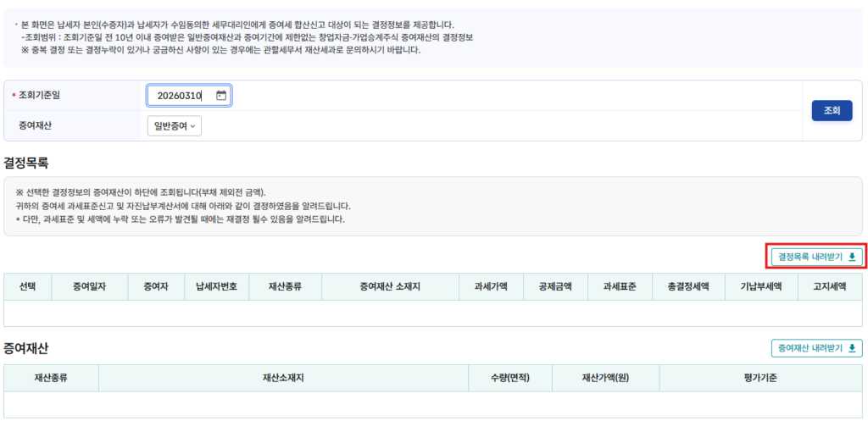Viewport: 868px width, 421px height.
Task: Expand the 일반증여 dropdown for 증여재산
Action: pyautogui.click(x=174, y=126)
